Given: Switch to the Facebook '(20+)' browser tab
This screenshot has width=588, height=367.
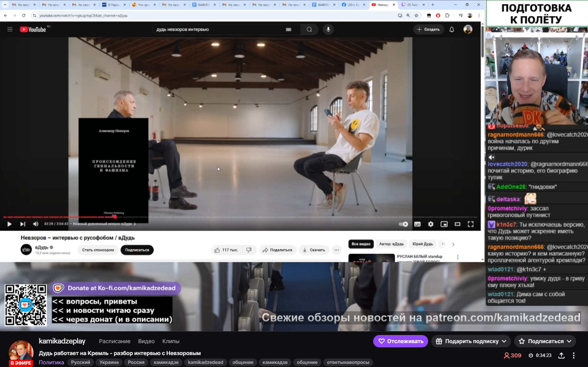Looking at the screenshot, I should point(353,5).
